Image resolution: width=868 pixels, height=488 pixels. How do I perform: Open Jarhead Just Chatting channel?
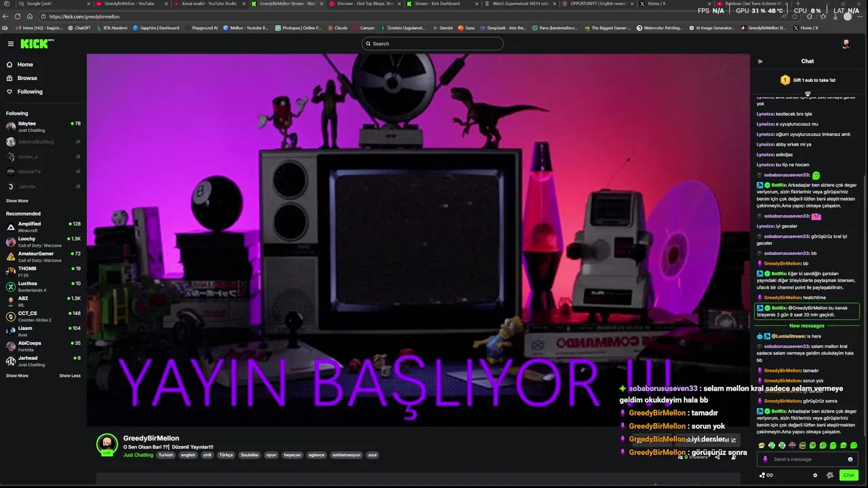tap(43, 361)
